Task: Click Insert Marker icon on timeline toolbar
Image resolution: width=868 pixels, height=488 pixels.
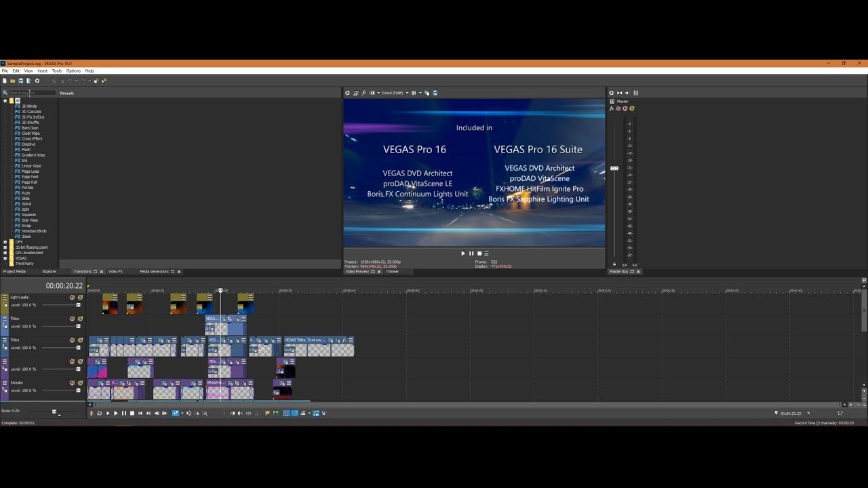Action: pos(267,413)
